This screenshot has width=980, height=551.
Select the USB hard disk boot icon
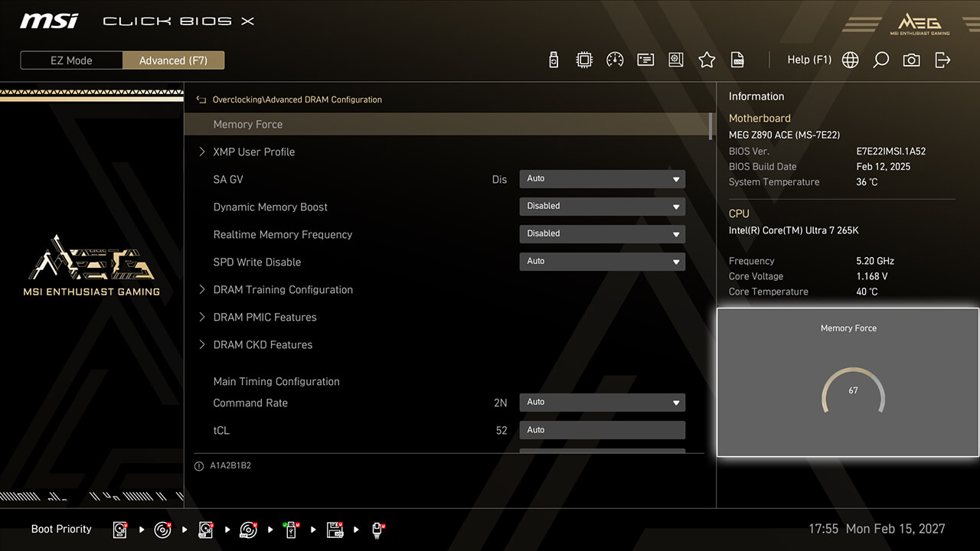pos(207,530)
